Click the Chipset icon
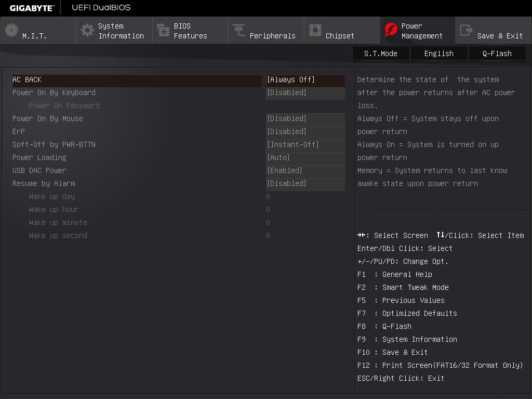This screenshot has height=399, width=532. pos(315,30)
